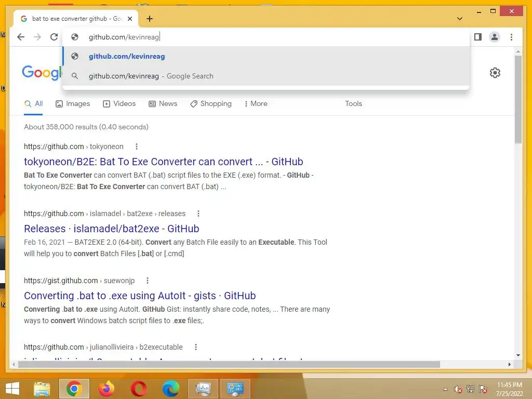The height and width of the screenshot is (399, 532).
Task: Open the Chrome profile avatar menu
Action: (495, 37)
